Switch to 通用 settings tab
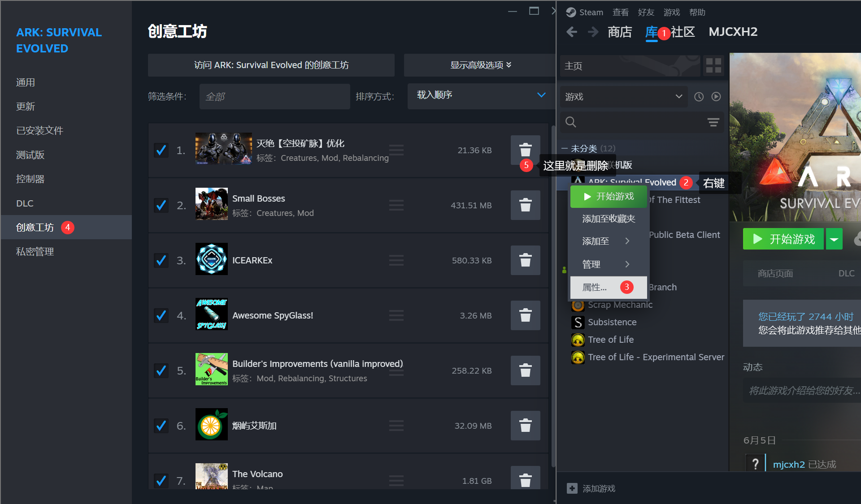Image resolution: width=861 pixels, height=504 pixels. (x=66, y=82)
